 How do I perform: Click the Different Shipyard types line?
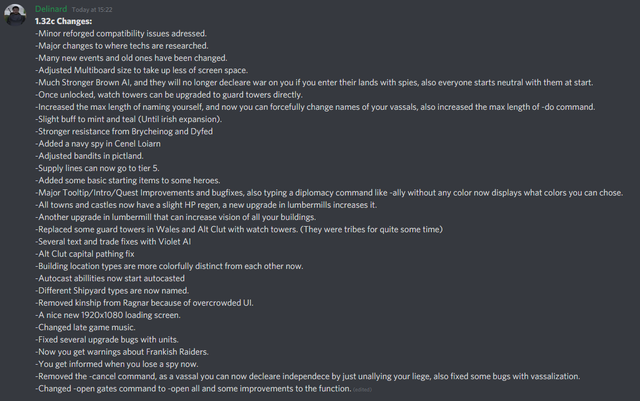click(x=112, y=291)
